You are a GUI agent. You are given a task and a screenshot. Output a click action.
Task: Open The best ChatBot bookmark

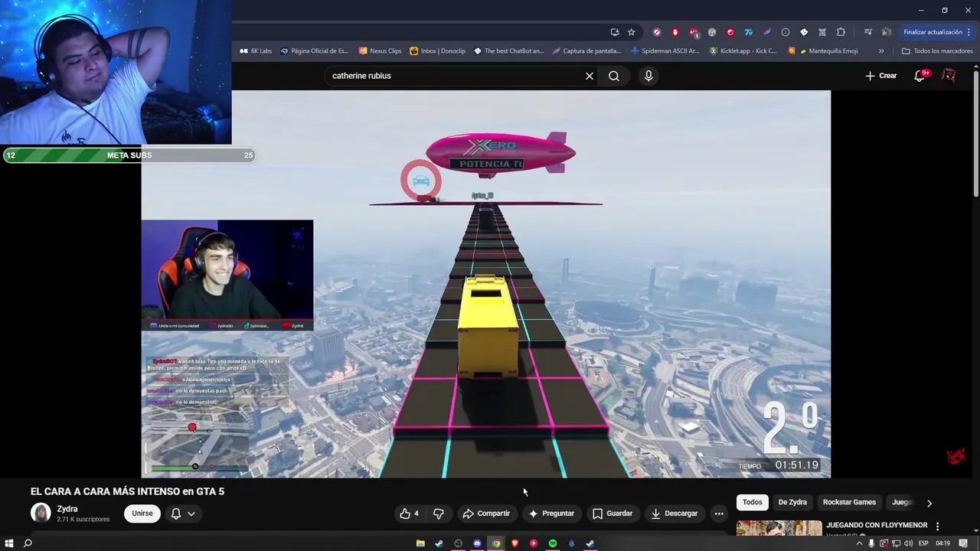[x=508, y=51]
